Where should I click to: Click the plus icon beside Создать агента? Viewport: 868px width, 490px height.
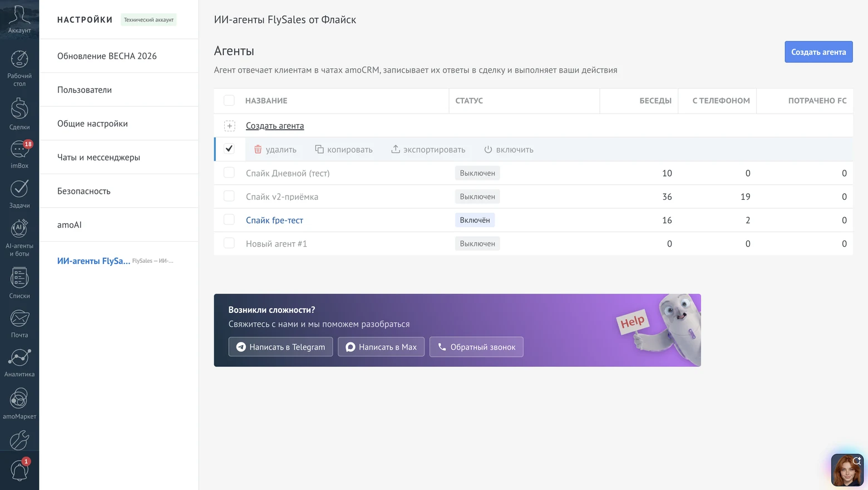point(230,126)
